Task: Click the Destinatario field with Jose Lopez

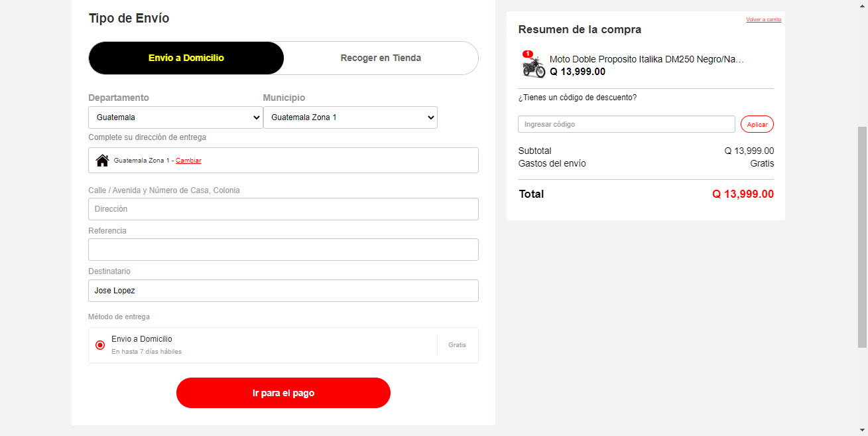Action: click(x=283, y=291)
